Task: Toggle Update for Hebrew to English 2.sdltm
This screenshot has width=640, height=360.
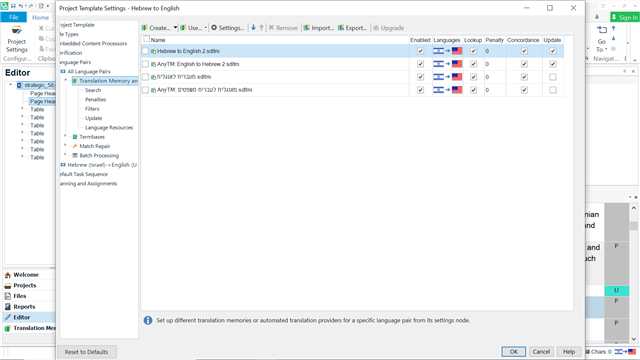Action: [553, 51]
